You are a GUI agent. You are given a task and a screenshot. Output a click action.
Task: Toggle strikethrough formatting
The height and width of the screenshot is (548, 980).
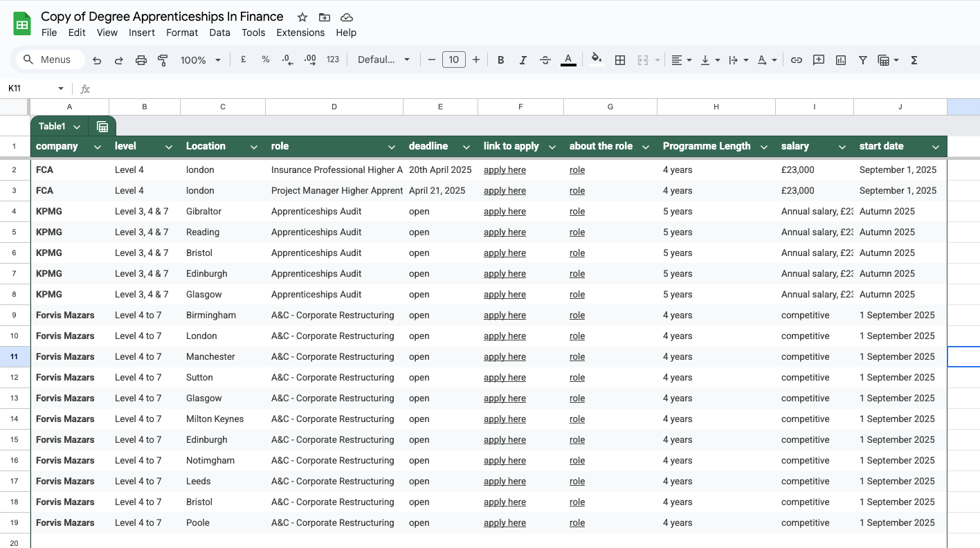[545, 60]
